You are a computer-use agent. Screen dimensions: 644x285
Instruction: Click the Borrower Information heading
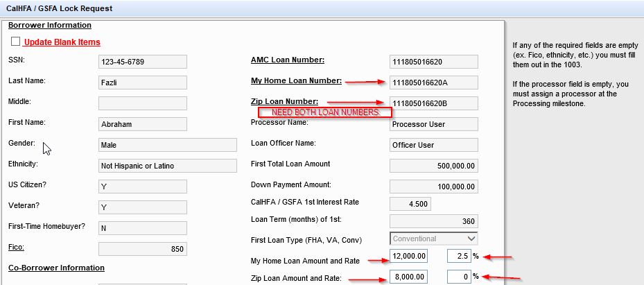click(50, 25)
